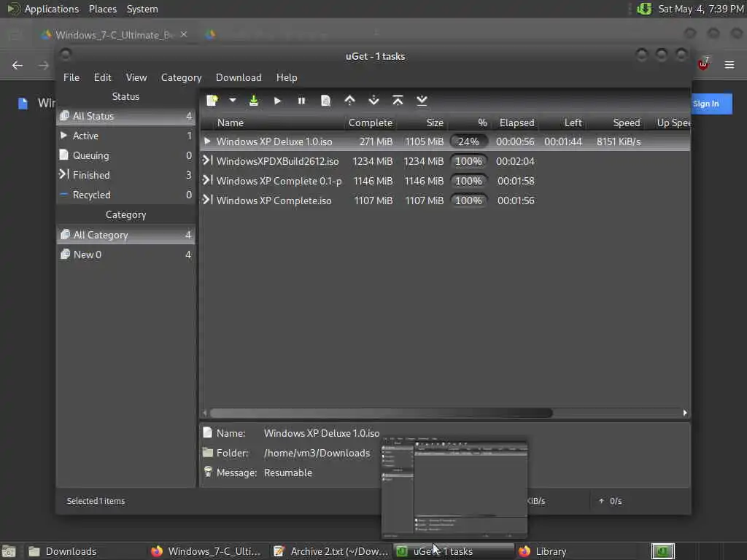Viewport: 747px width, 560px height.
Task: Start the selected download with play icon
Action: pos(277,101)
